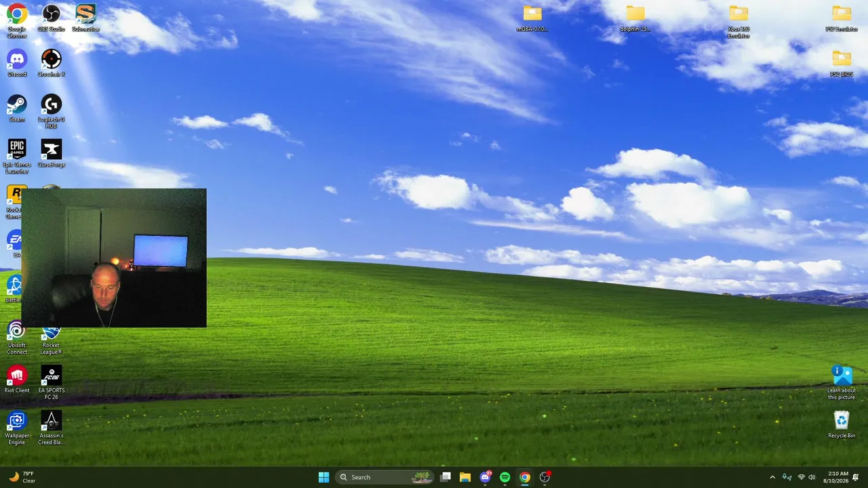Select the Logitech G HUB desktop icon
868x488 pixels.
coord(52,112)
